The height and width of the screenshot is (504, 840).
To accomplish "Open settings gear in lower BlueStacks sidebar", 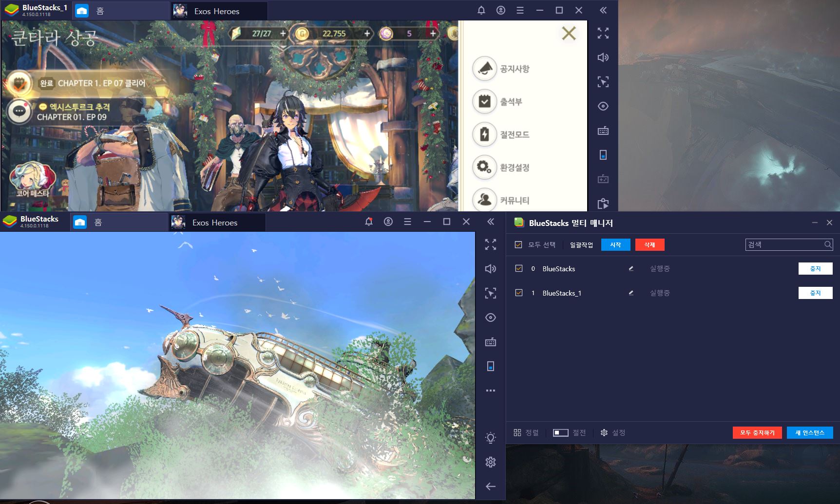I will tap(491, 462).
